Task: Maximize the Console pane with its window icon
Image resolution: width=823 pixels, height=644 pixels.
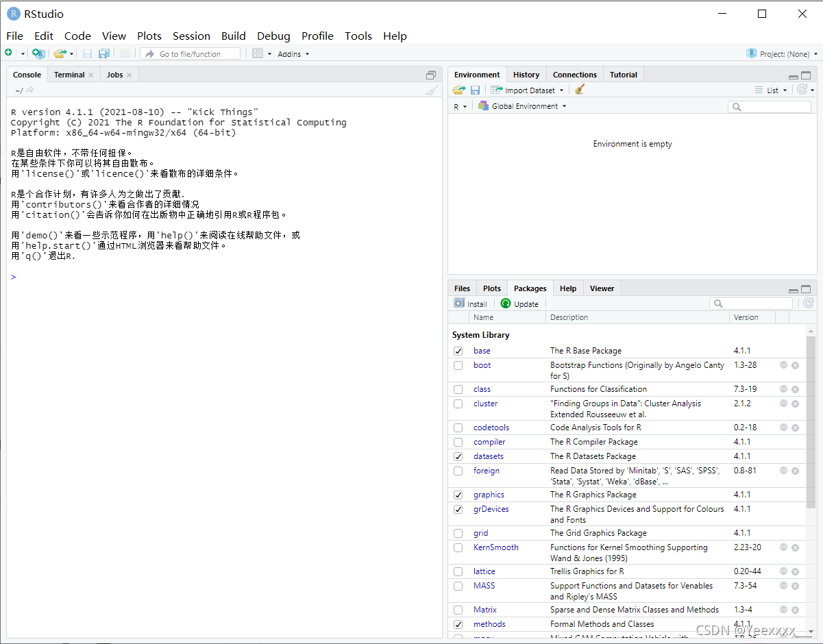Action: [x=431, y=75]
